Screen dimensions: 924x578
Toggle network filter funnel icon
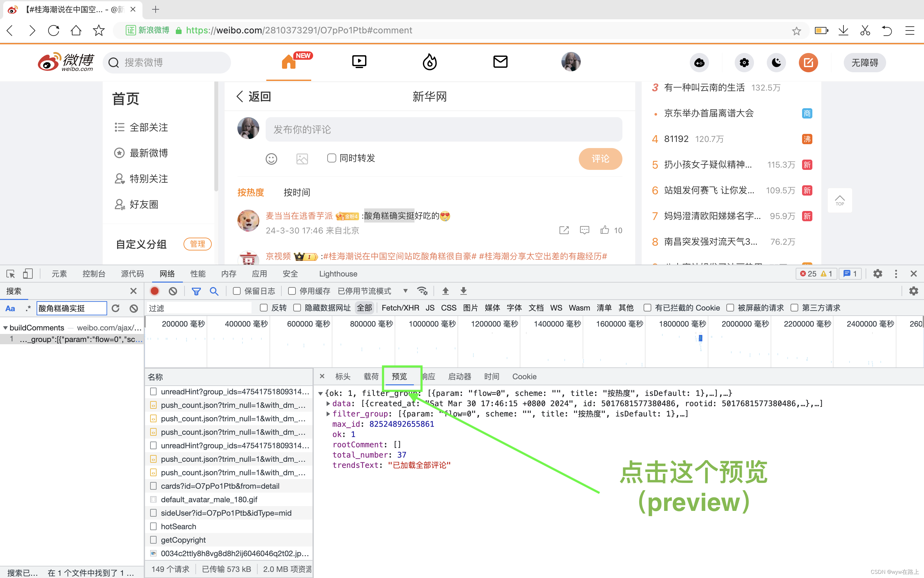pyautogui.click(x=196, y=291)
